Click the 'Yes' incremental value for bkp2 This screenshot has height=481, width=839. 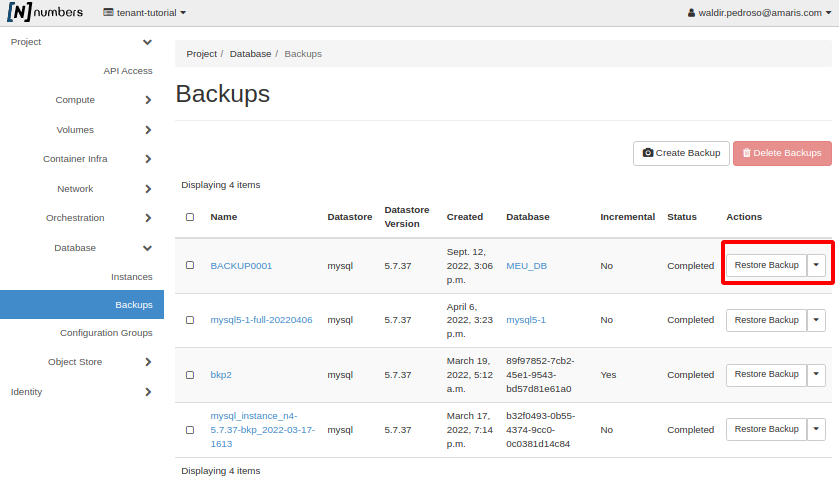608,375
